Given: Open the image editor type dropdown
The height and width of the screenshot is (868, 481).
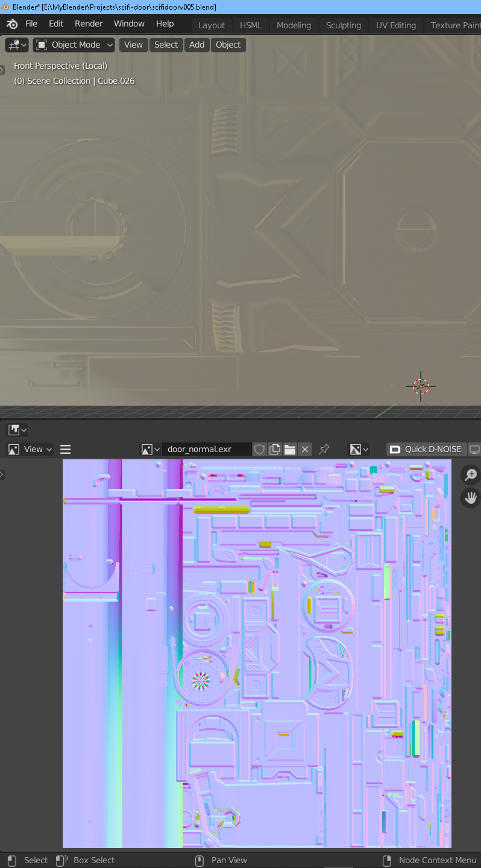Looking at the screenshot, I should (17, 430).
